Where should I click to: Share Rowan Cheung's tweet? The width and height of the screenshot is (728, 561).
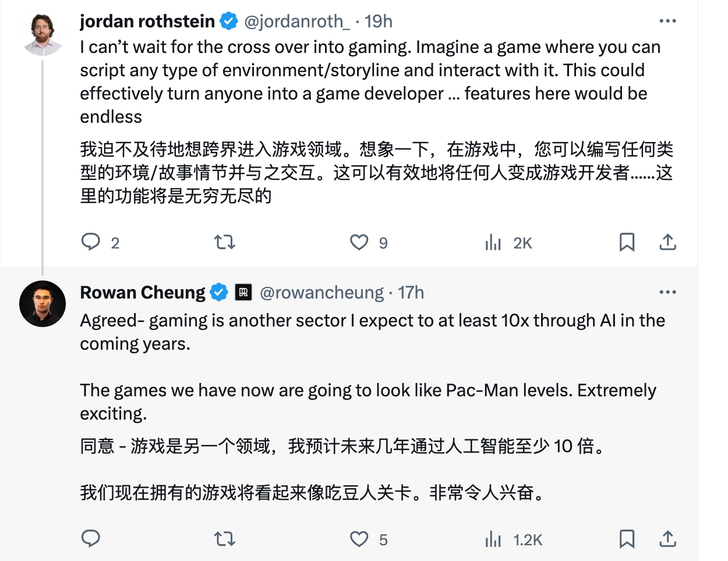point(667,539)
